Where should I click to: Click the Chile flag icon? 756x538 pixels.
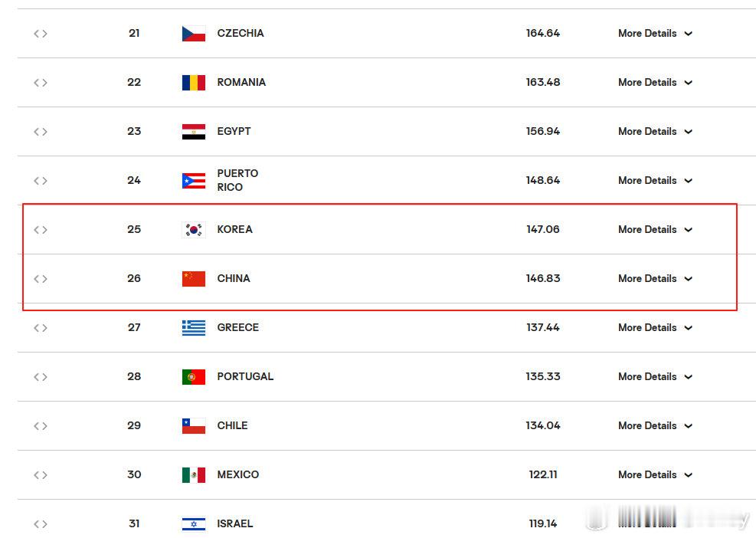(193, 426)
